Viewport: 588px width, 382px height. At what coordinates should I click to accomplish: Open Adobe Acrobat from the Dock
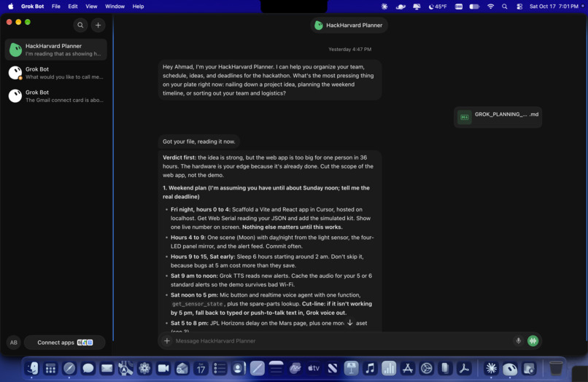[x=464, y=368]
